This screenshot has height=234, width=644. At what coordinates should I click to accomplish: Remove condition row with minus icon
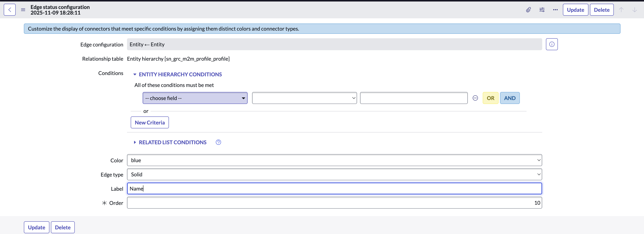[475, 98]
